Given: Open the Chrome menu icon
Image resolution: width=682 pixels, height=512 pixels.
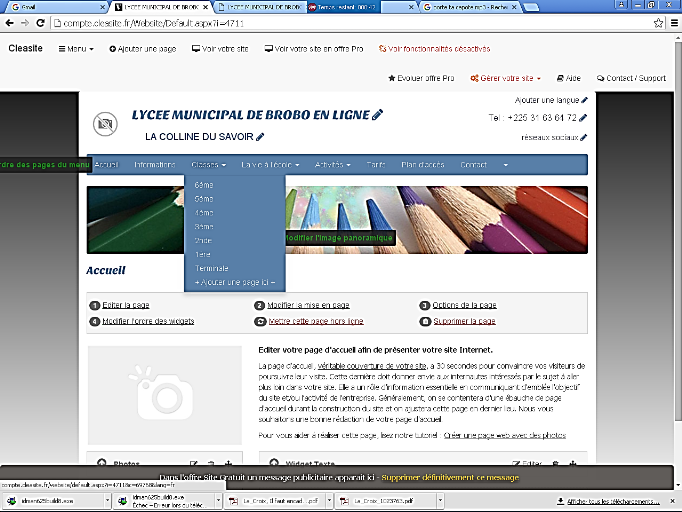Looking at the screenshot, I should 675,23.
